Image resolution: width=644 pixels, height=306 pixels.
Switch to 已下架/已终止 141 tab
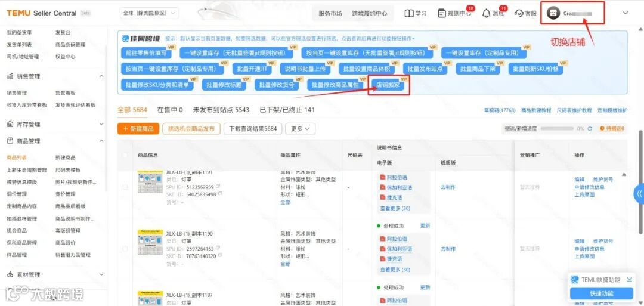287,110
